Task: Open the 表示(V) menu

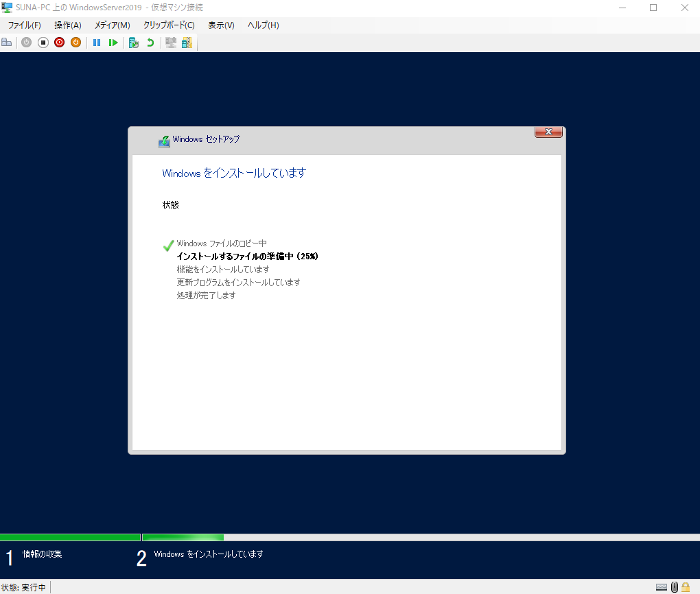Action: click(221, 25)
